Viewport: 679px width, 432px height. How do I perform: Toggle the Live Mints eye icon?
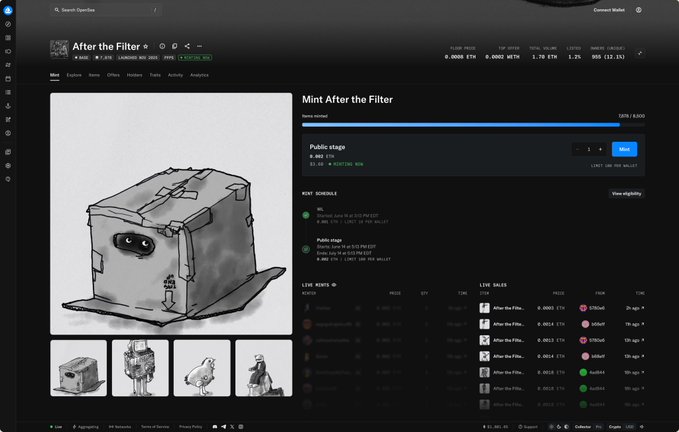point(334,285)
